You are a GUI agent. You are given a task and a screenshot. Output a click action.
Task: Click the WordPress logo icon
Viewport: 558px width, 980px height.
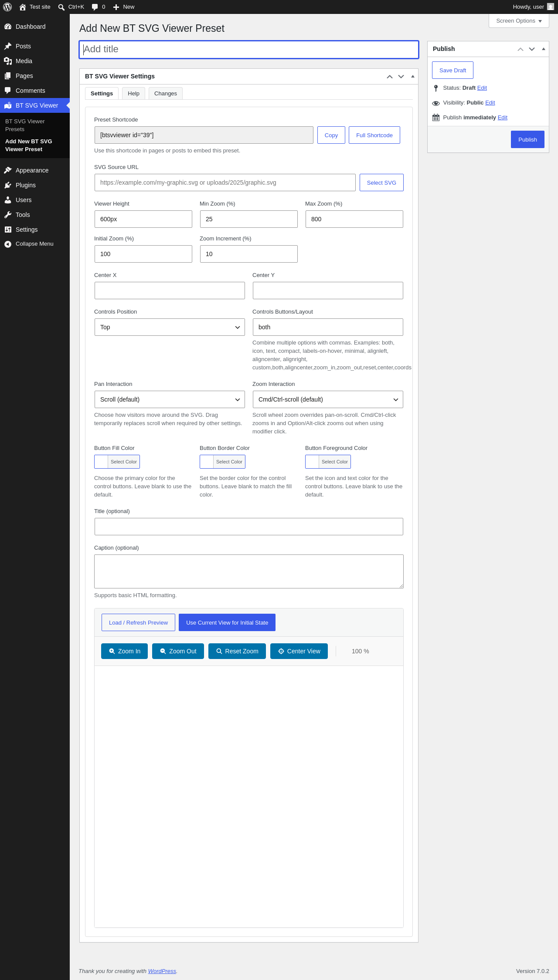7,7
